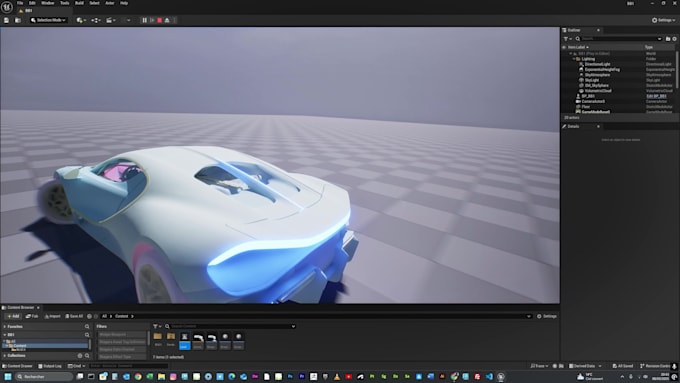
Task: Close the Outliner panel tab
Action: 598,30
